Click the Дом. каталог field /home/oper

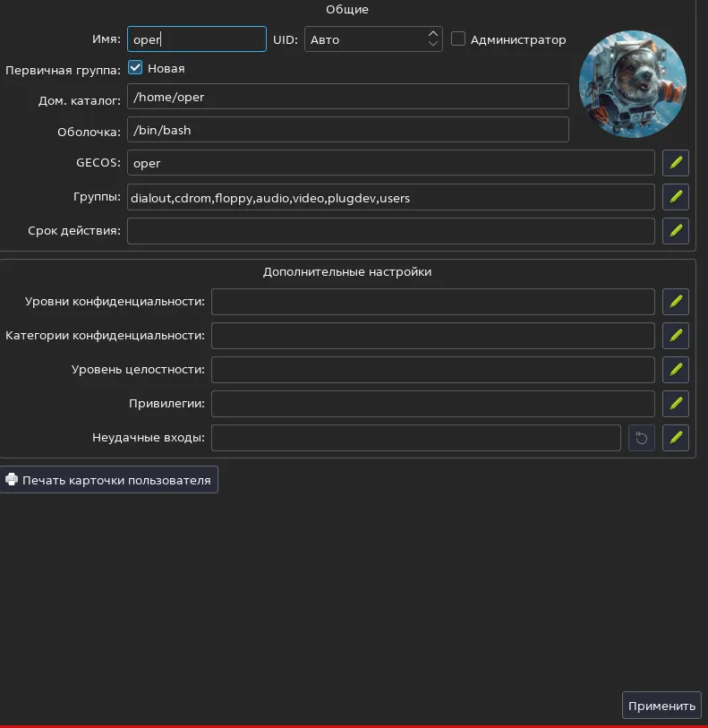[x=348, y=97]
